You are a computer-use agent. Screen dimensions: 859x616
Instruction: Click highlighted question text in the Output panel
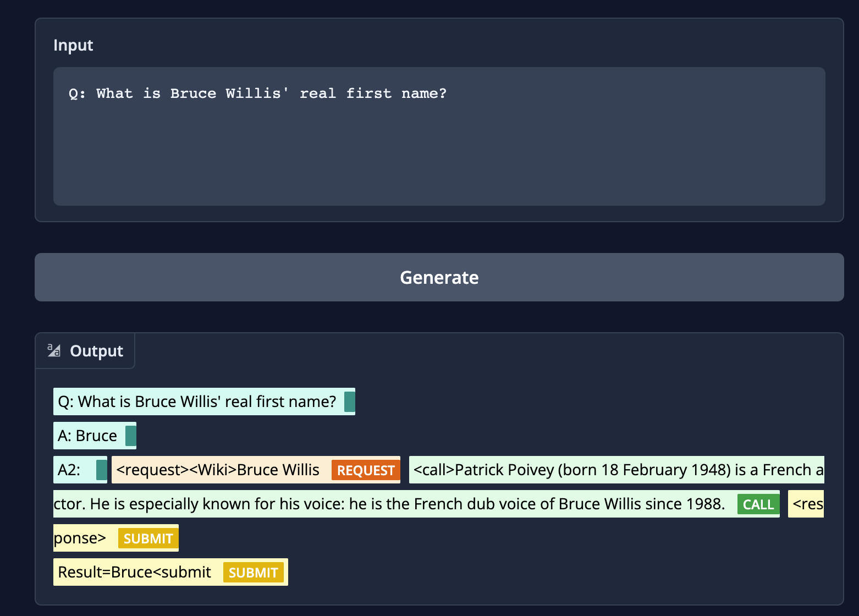tap(197, 402)
